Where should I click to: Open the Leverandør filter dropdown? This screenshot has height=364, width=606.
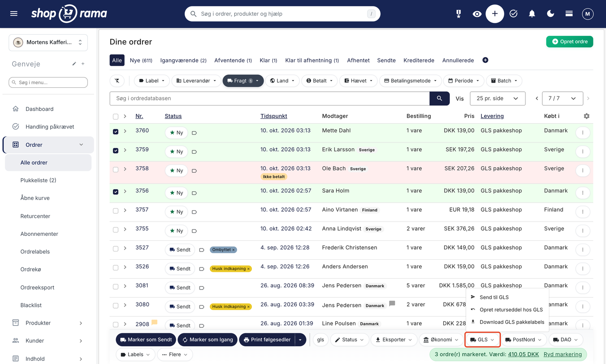pos(196,81)
